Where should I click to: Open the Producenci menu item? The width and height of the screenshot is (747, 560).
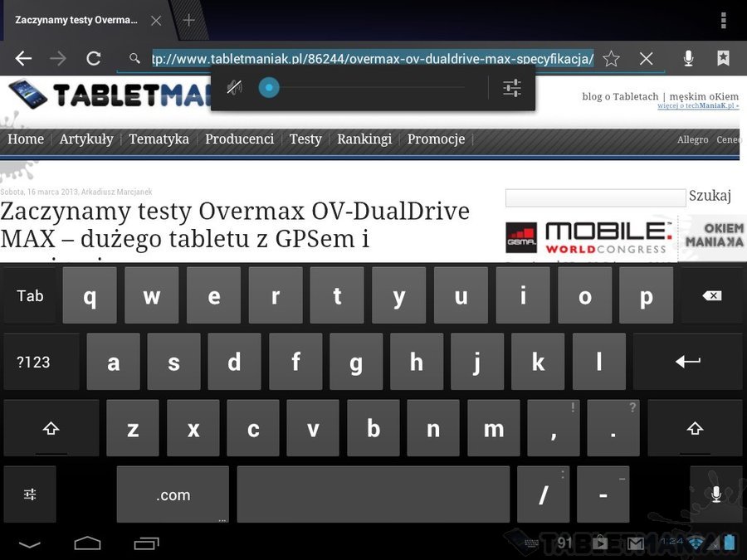pyautogui.click(x=239, y=139)
